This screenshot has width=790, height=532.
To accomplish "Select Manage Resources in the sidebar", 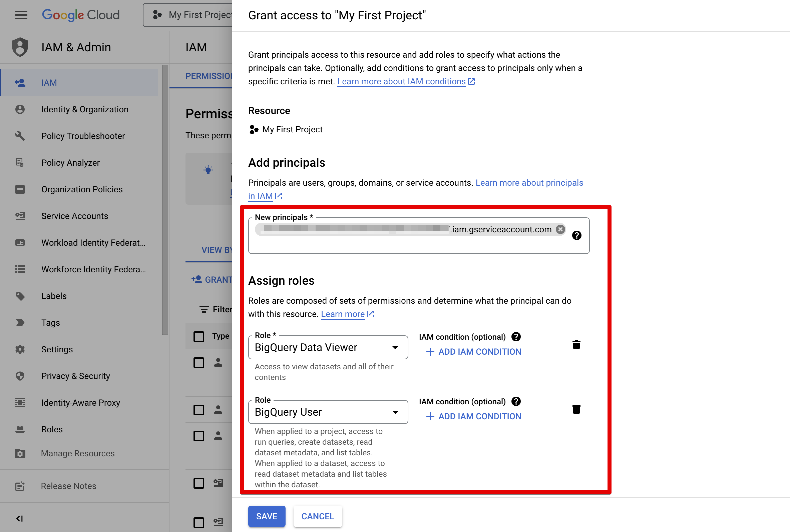I will pyautogui.click(x=77, y=453).
